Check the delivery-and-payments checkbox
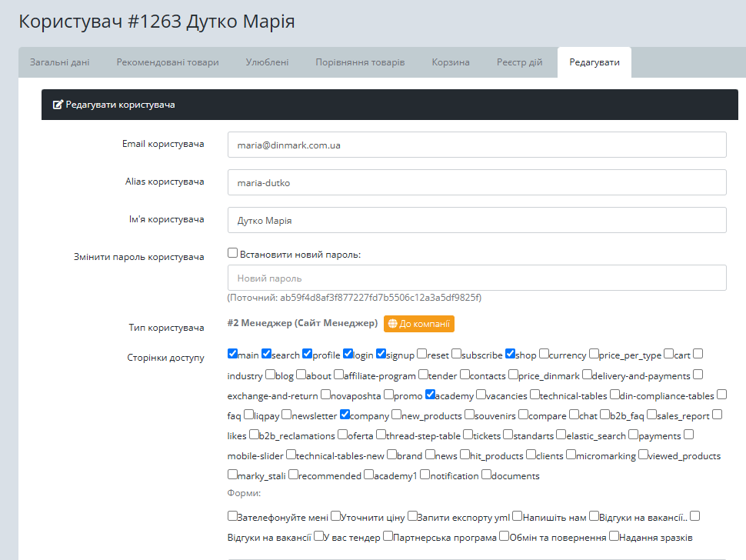 [587, 375]
